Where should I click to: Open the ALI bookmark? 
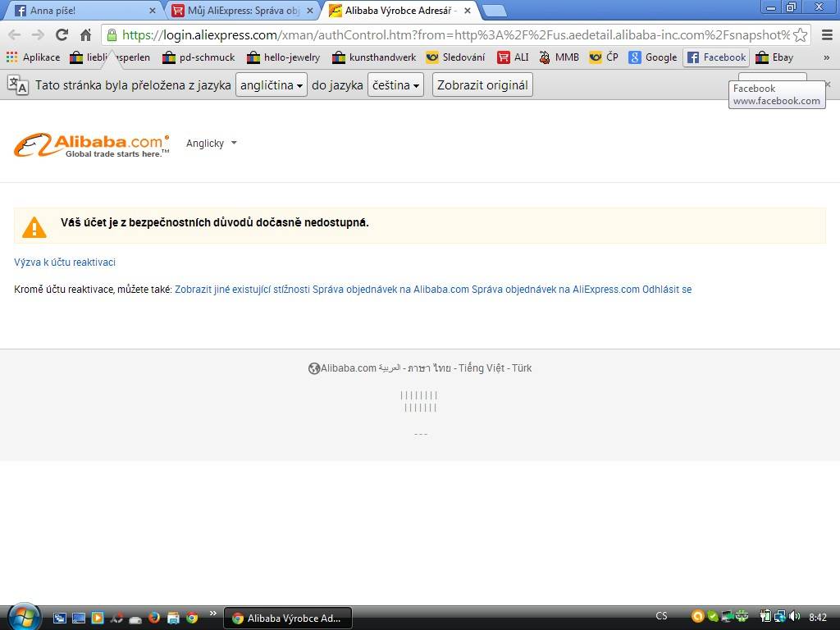pos(513,57)
